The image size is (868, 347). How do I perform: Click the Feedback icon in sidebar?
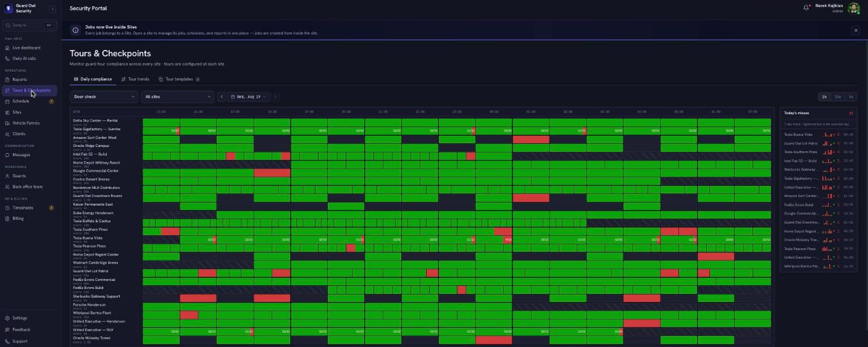[7, 330]
